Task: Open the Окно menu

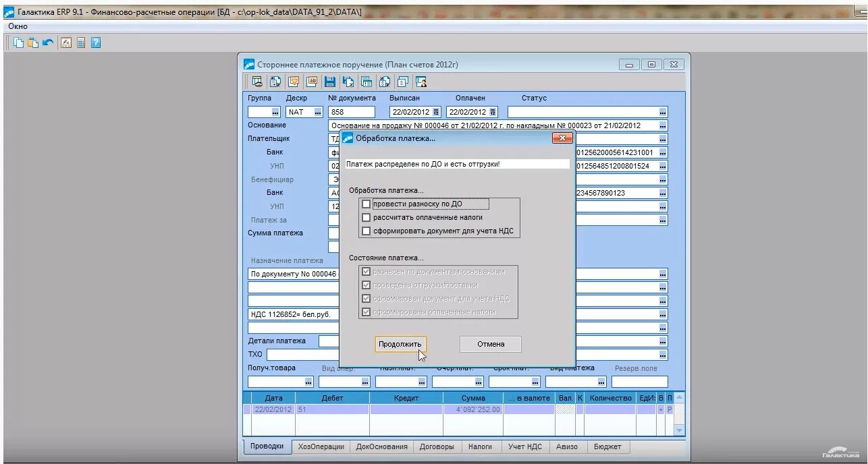Action: pyautogui.click(x=18, y=26)
